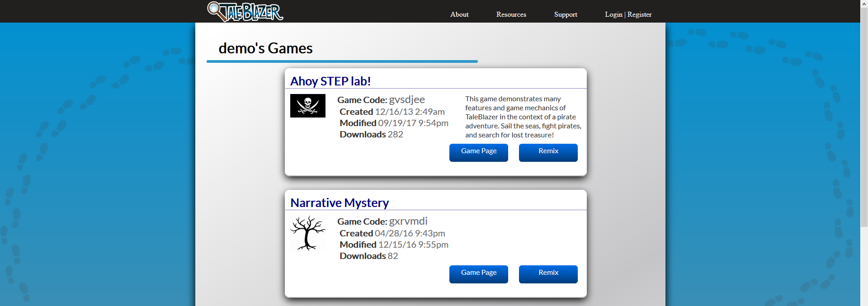Click the Created 04/28/16 9:43pm line
This screenshot has width=868, height=306.
392,233
